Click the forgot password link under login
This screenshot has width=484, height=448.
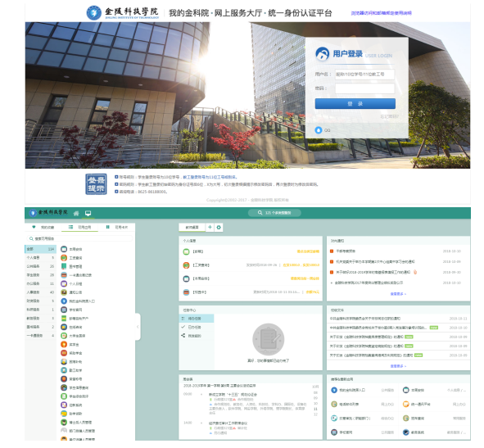pyautogui.click(x=389, y=116)
